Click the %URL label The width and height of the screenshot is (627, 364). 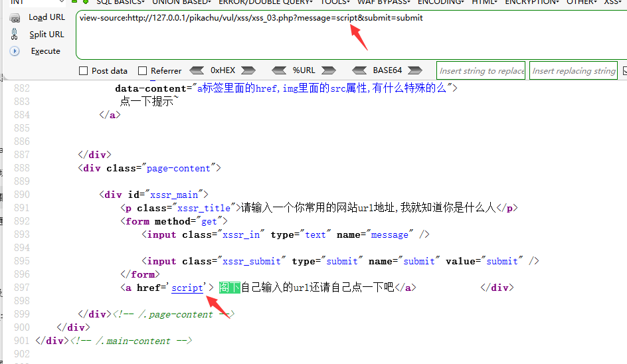coord(304,70)
